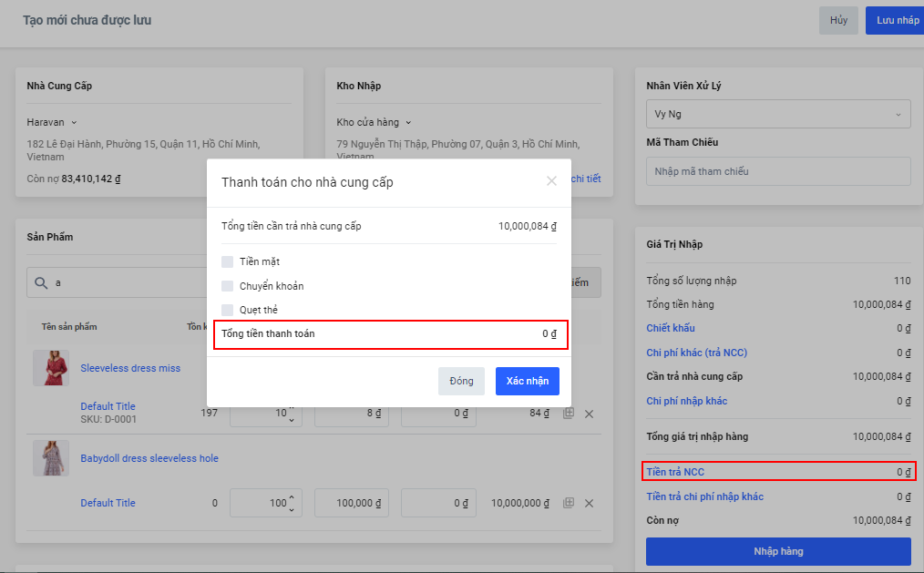
Task: Click the product search magnifier icon
Action: 41,283
